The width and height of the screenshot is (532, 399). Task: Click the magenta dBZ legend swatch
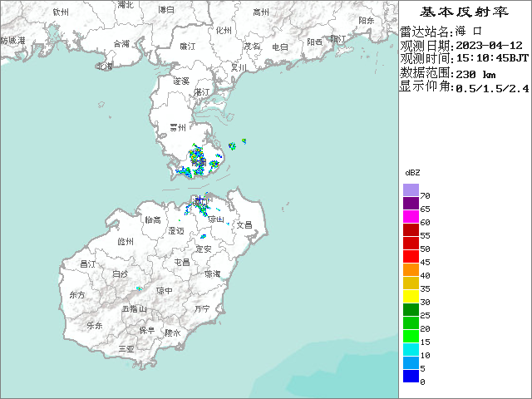[x=411, y=216]
